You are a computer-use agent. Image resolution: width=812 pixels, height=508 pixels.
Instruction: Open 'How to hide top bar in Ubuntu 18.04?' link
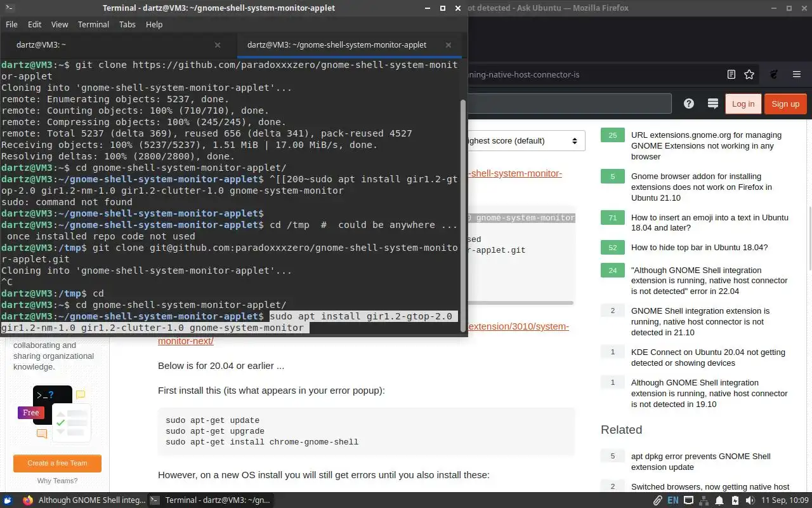(699, 247)
